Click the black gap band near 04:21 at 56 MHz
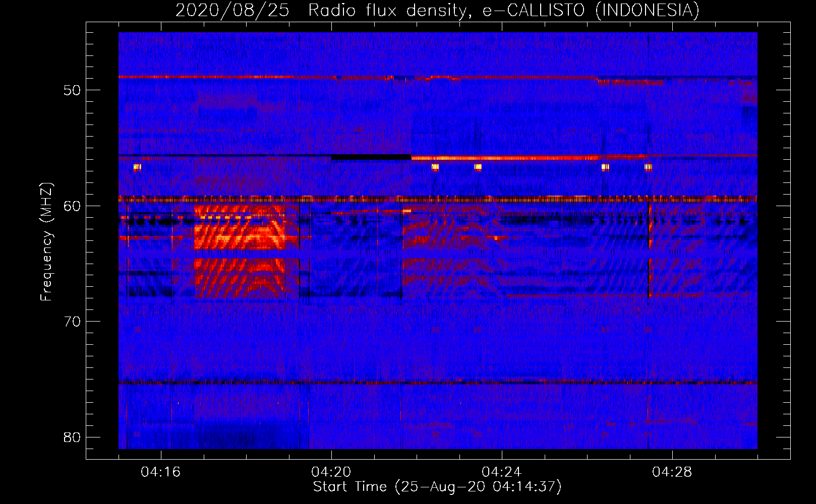816x504 pixels. (x=371, y=157)
